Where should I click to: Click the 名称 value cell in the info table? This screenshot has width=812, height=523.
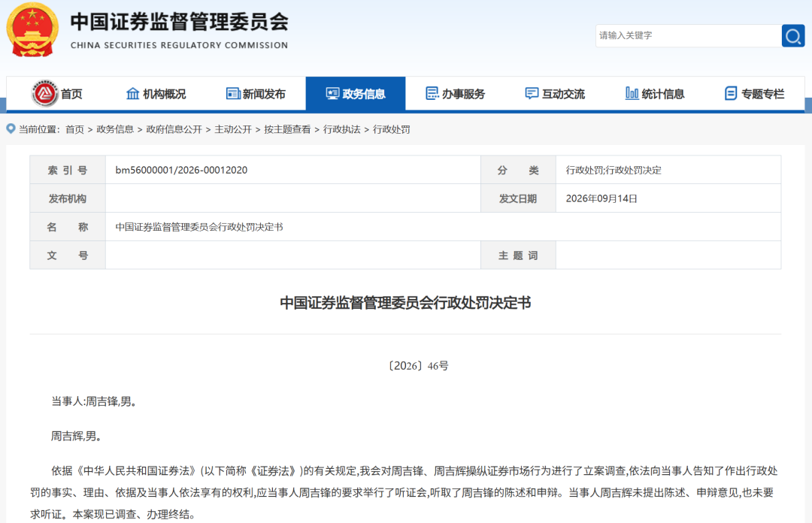(444, 227)
